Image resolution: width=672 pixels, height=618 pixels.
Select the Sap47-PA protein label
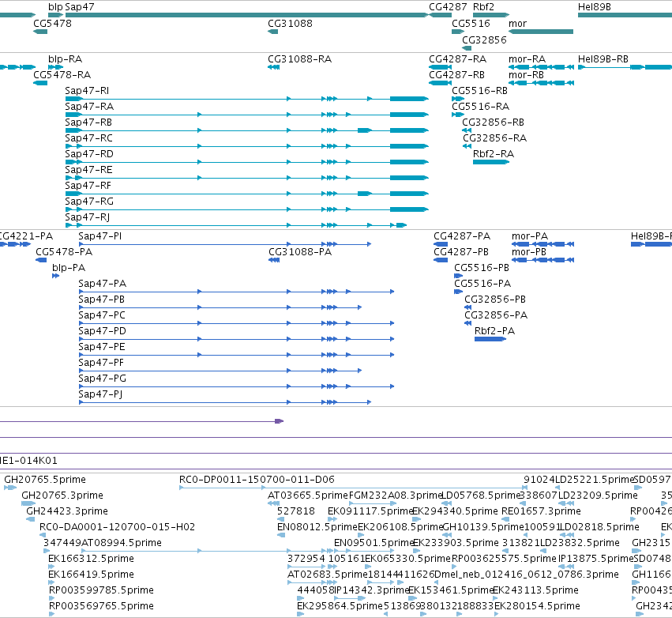(103, 284)
